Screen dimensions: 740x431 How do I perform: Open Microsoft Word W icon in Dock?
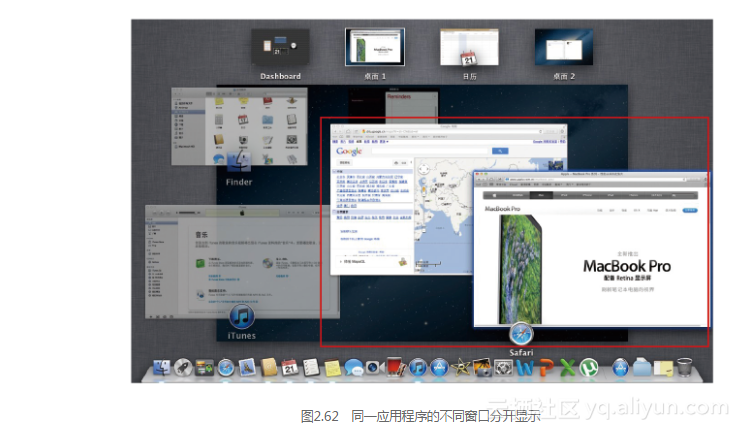tap(525, 368)
